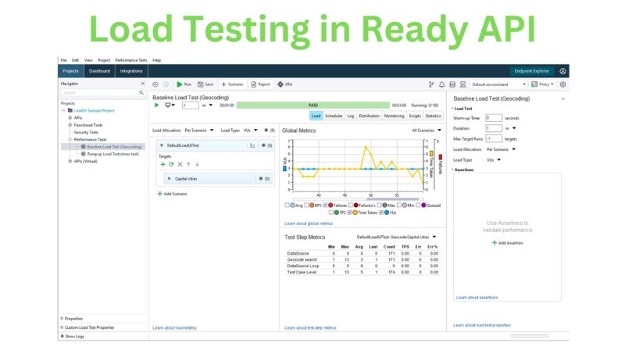
Task: Open the source control branch icon
Action: [431, 84]
